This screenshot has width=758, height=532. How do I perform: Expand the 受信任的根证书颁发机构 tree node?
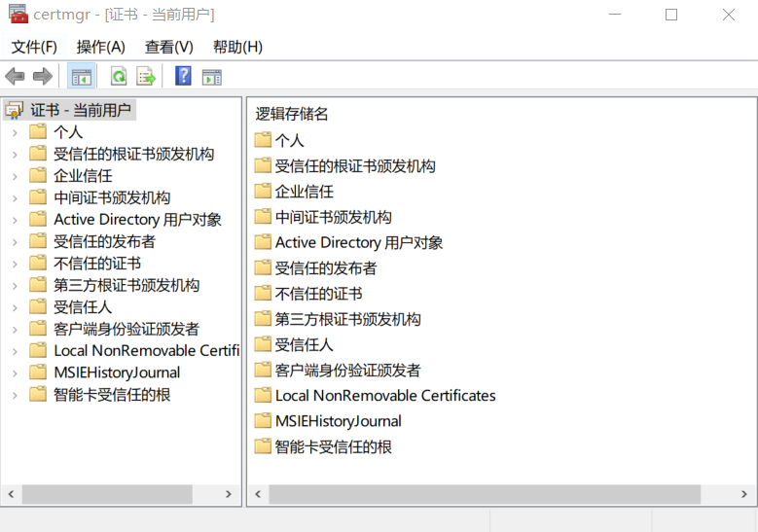(15, 154)
